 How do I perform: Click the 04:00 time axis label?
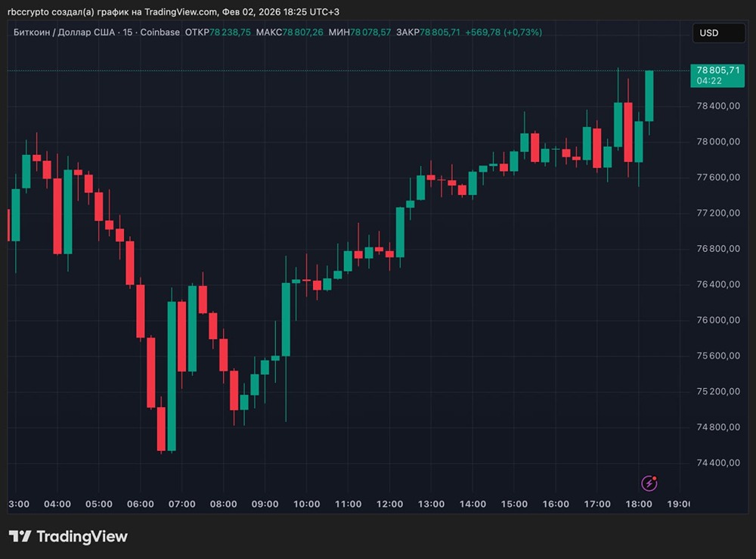click(57, 504)
